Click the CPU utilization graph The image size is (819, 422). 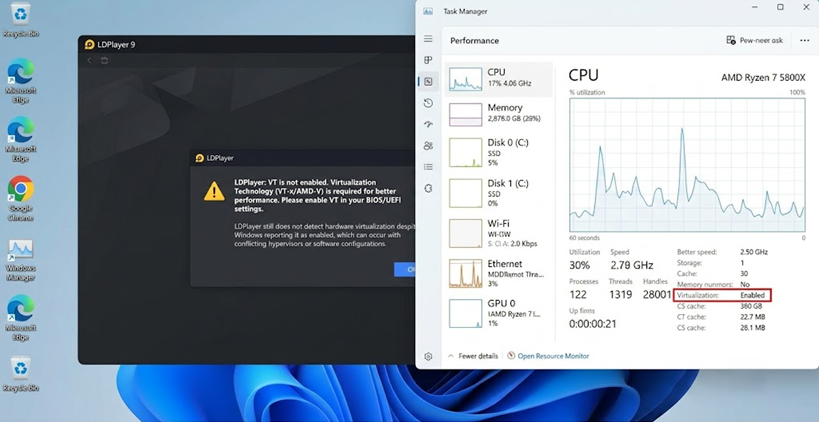tap(687, 165)
